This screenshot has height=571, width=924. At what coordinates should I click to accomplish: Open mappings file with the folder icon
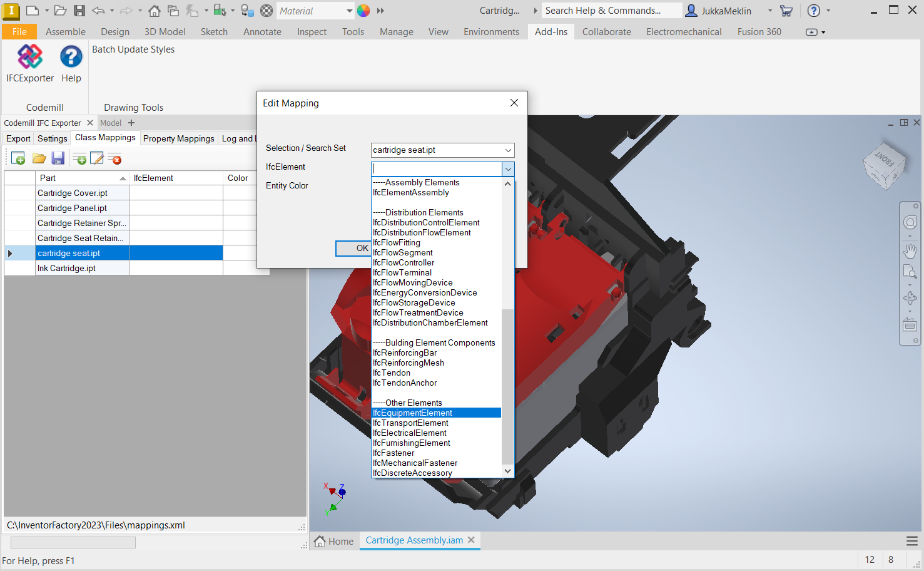tap(39, 159)
